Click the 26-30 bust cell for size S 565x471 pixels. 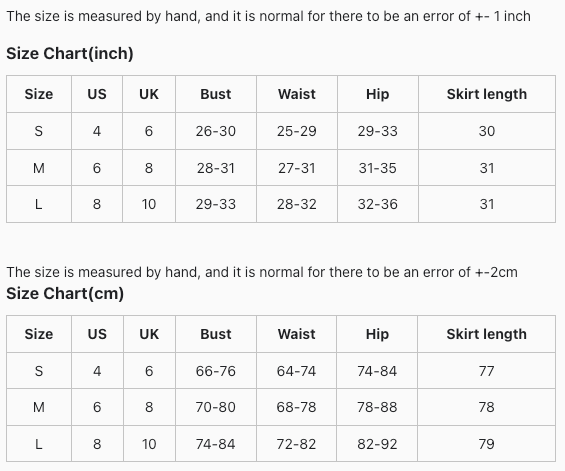tap(215, 131)
